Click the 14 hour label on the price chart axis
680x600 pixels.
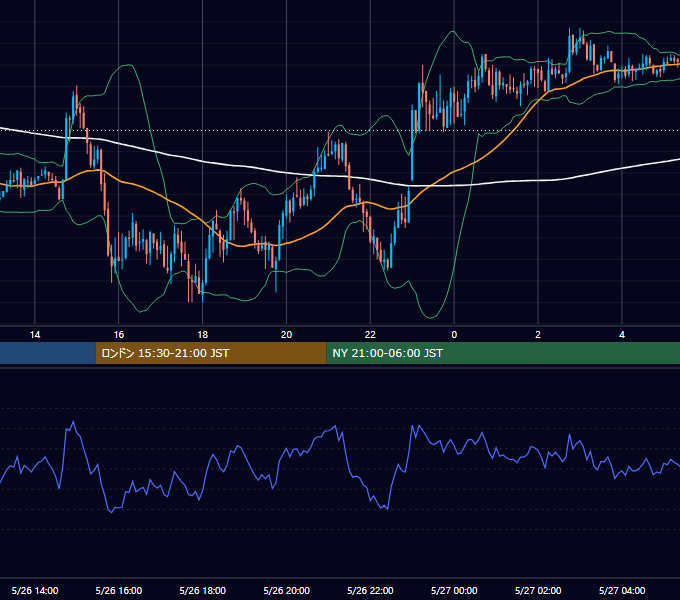pos(35,335)
